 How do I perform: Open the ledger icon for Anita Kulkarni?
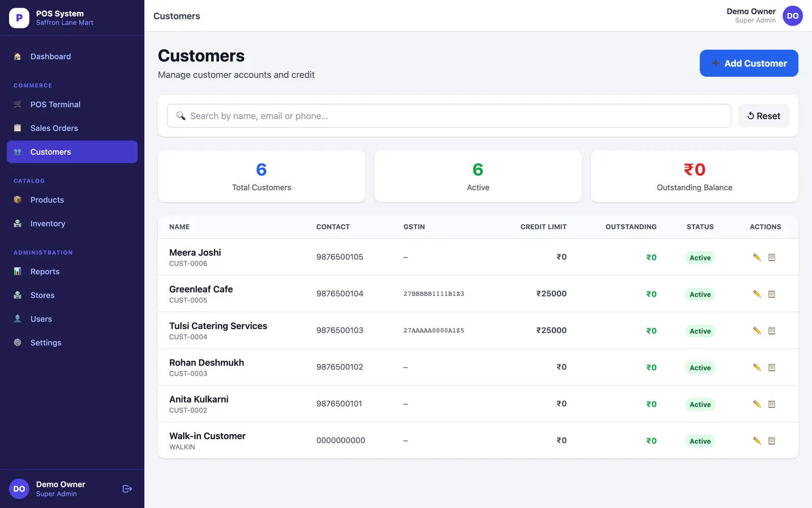point(772,404)
